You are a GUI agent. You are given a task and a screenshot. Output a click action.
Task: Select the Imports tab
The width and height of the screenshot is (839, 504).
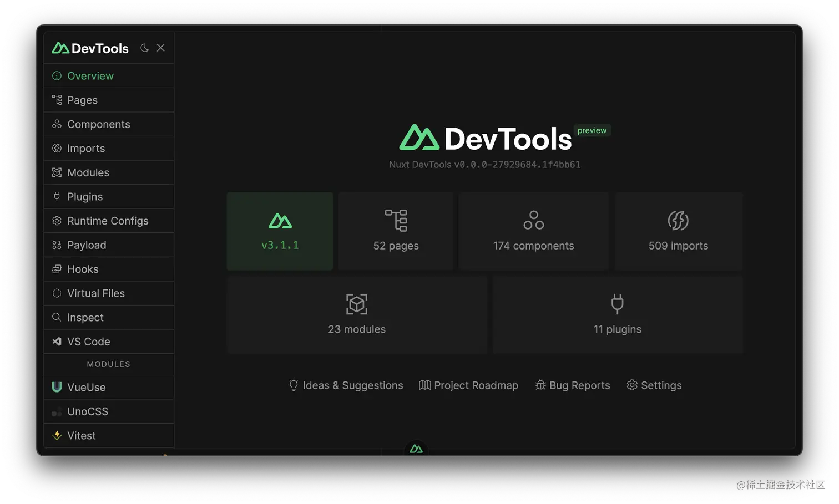click(x=109, y=148)
